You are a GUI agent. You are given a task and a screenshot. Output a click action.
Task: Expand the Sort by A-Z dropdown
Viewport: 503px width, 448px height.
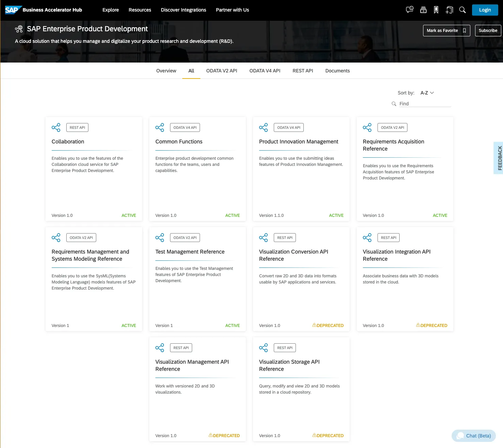(x=427, y=93)
